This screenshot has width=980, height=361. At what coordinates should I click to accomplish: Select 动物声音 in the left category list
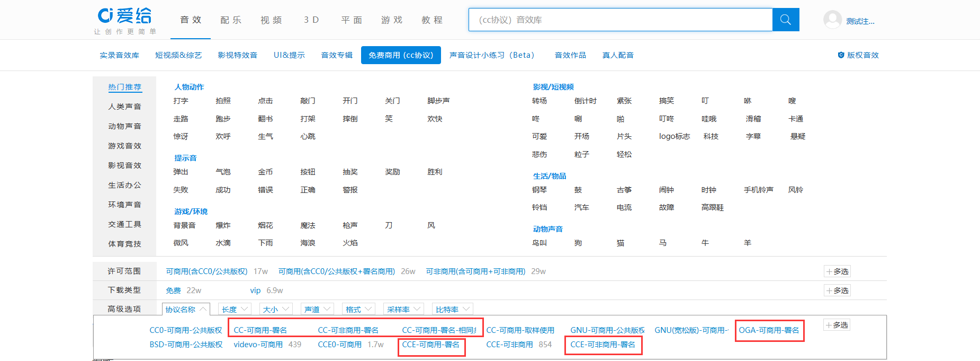[125, 126]
